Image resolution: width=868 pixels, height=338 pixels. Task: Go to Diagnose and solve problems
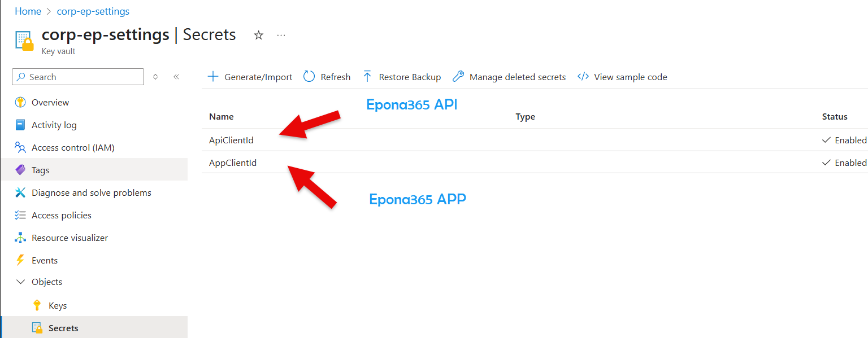coord(91,193)
